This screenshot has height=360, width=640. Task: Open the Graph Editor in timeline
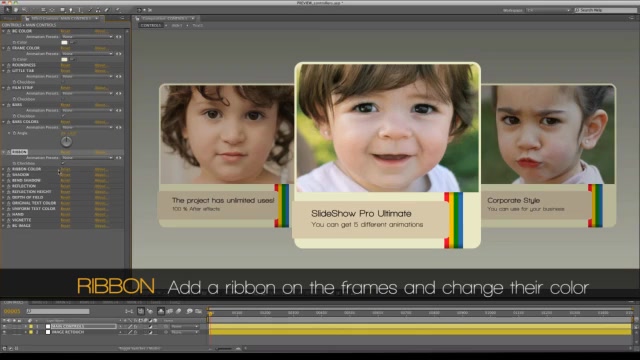pos(198,311)
